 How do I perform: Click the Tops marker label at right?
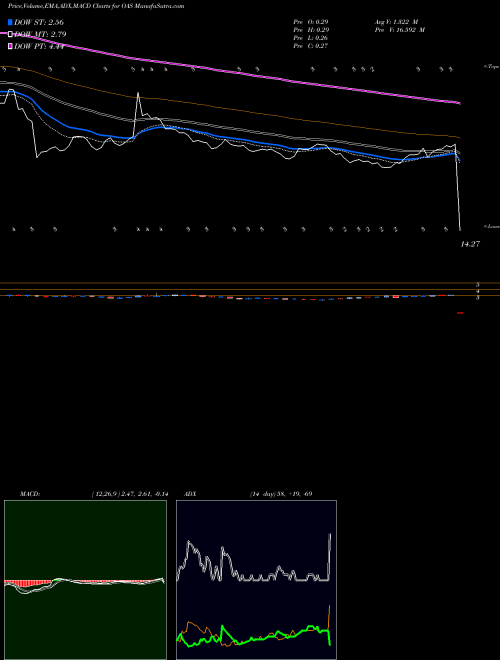491,67
